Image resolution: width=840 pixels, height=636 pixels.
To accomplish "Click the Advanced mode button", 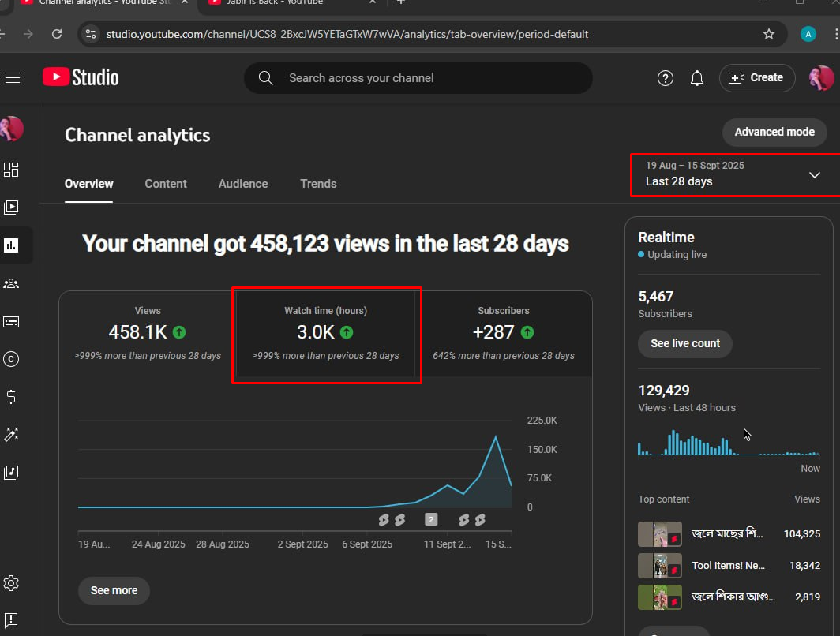I will click(x=774, y=133).
